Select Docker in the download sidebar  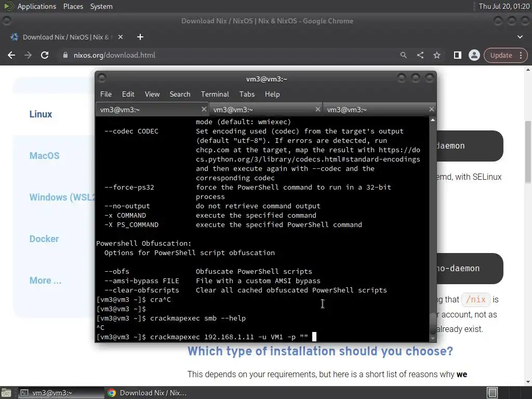44,239
